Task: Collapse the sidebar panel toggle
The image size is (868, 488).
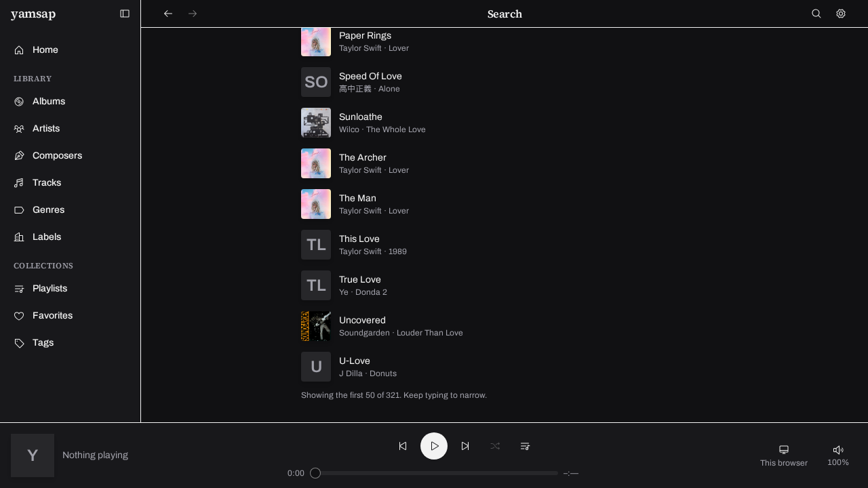Action: 125,14
